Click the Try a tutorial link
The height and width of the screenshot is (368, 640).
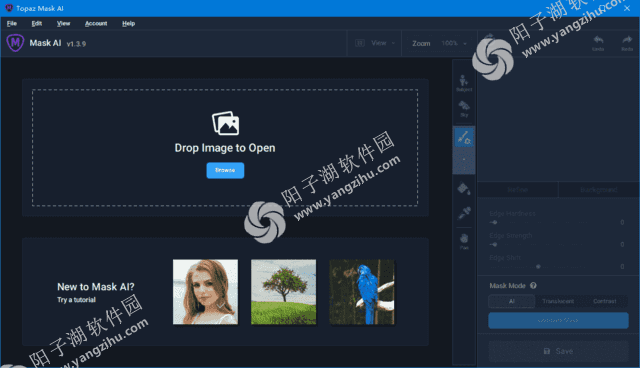[76, 300]
